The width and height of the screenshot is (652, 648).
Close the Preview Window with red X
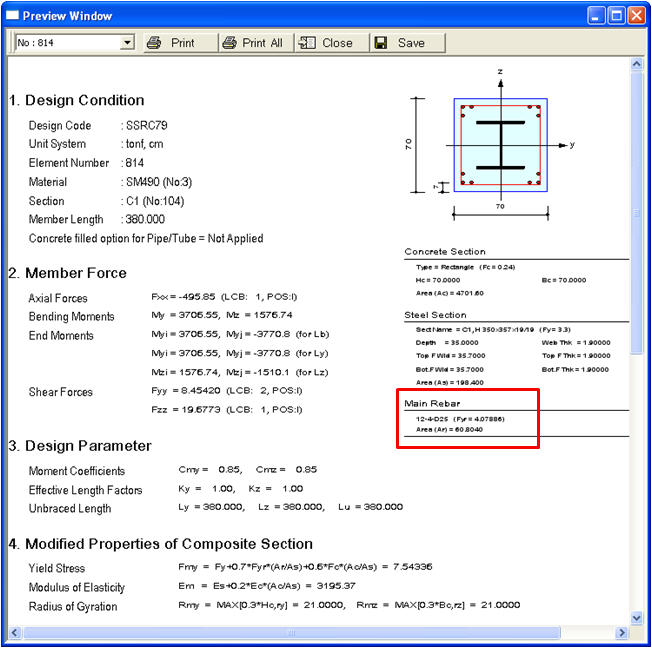[637, 16]
